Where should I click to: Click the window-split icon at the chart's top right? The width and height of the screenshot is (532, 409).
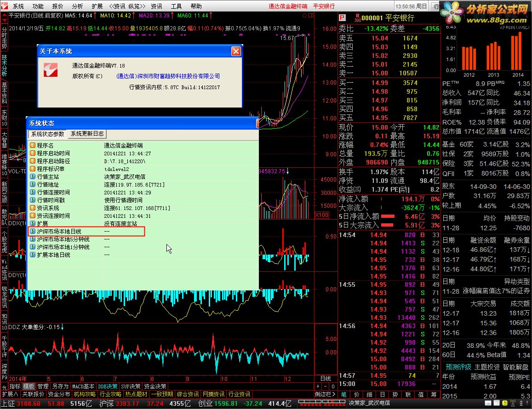tap(311, 16)
